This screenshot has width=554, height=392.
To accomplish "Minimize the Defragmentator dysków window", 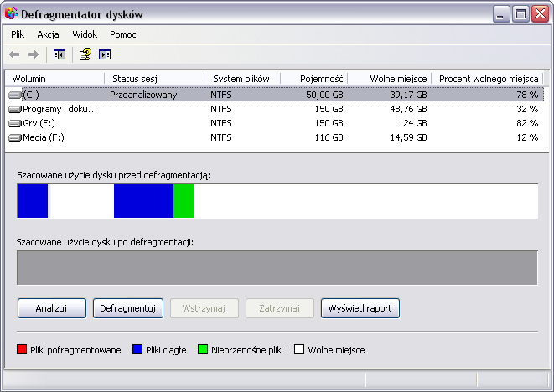I will point(500,14).
